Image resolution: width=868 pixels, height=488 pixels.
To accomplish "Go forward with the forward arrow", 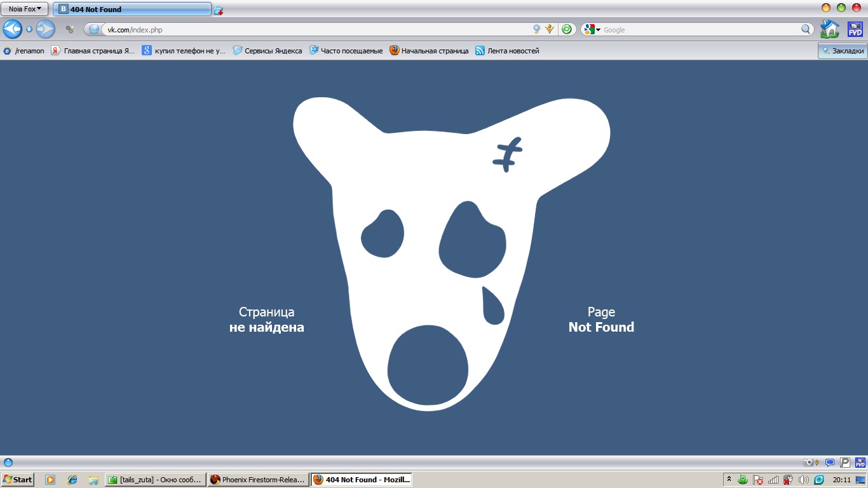I will pos(45,29).
